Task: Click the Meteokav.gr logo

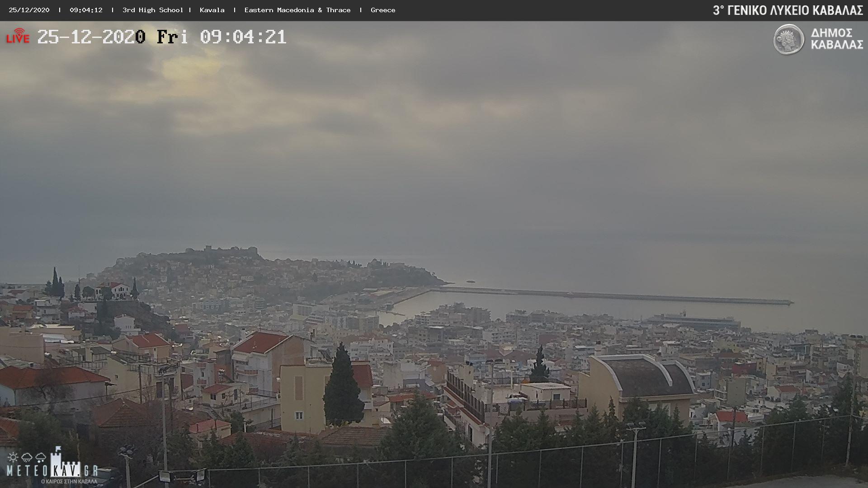Action: (x=52, y=465)
